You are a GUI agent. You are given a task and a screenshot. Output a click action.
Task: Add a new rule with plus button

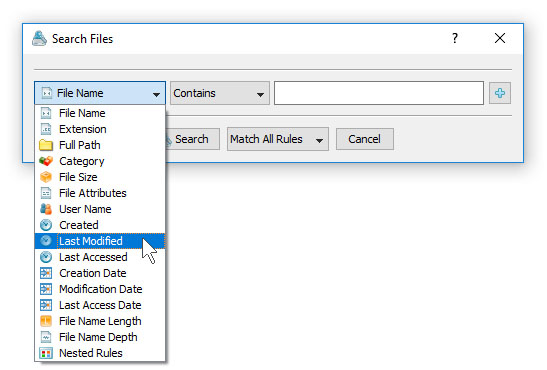(x=500, y=93)
